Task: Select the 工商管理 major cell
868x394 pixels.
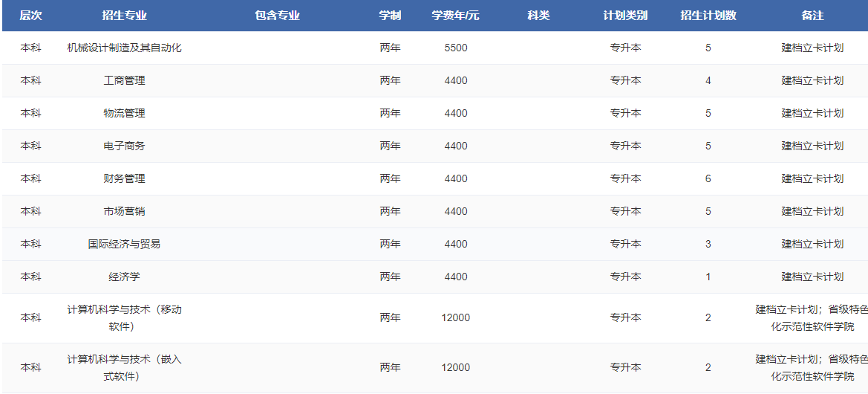Action: click(x=124, y=80)
